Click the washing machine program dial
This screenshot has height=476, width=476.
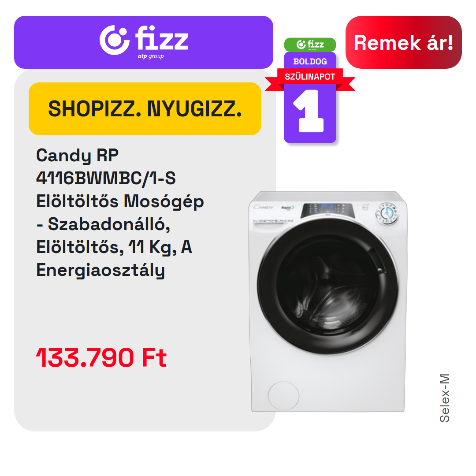pos(387,214)
